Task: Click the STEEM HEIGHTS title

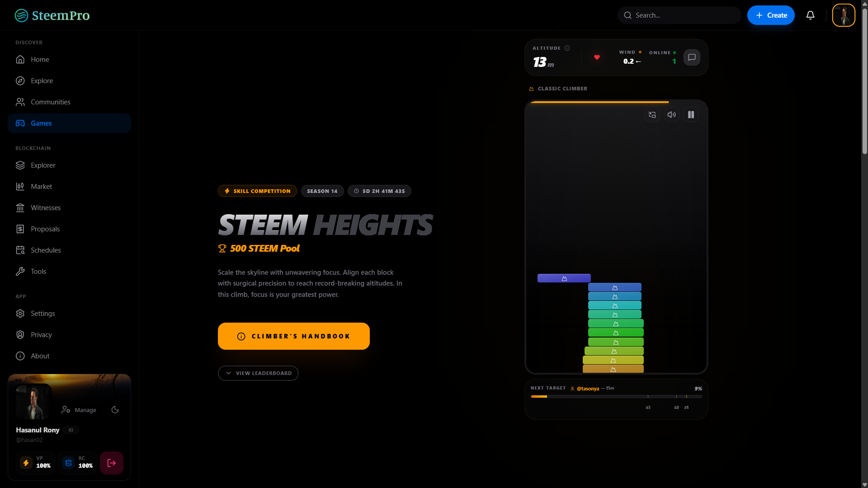Action: point(325,225)
